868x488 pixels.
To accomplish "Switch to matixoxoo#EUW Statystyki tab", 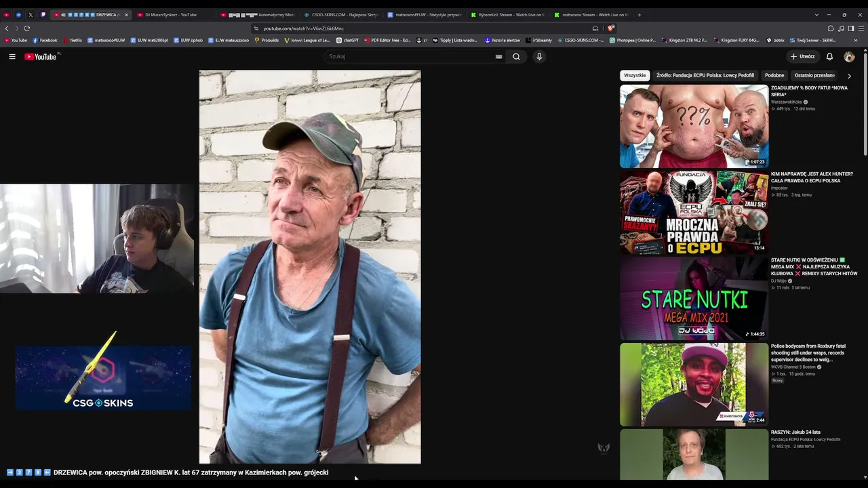I will tap(425, 15).
